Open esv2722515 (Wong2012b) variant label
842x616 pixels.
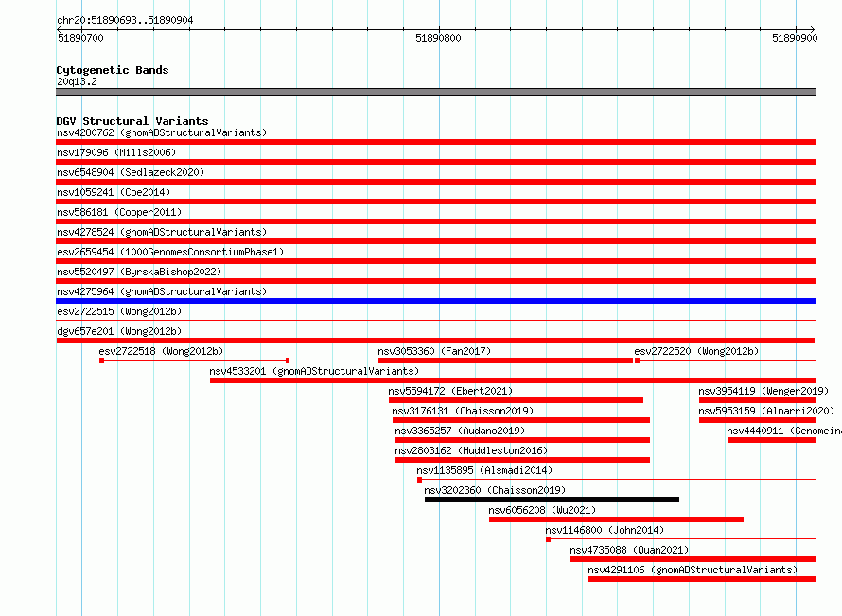click(x=119, y=311)
